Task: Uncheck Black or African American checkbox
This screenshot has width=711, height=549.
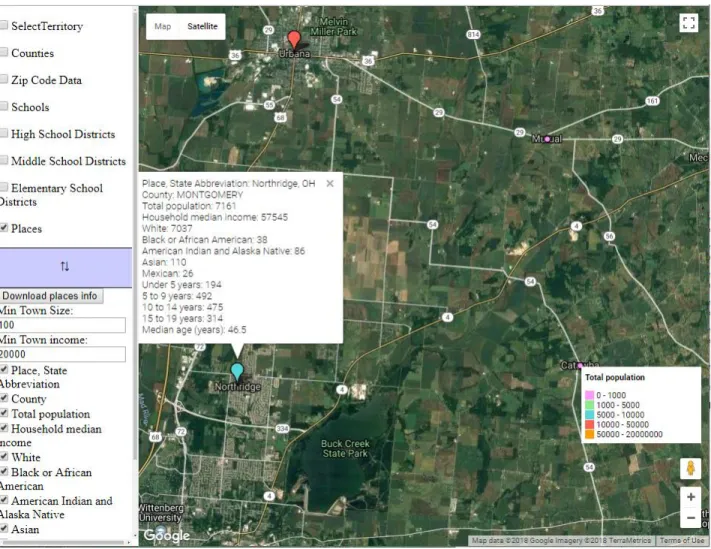Action: click(4, 471)
